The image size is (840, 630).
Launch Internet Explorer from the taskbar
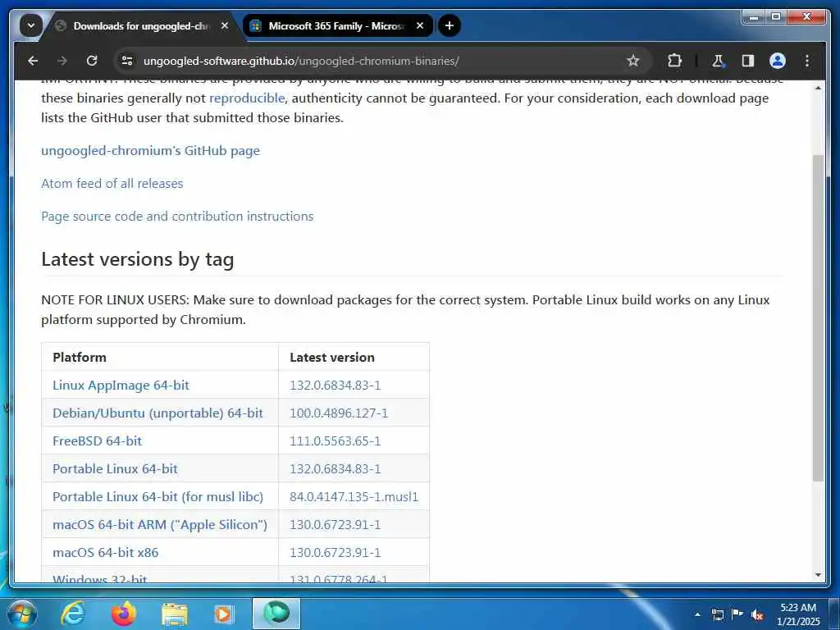pos(72,614)
